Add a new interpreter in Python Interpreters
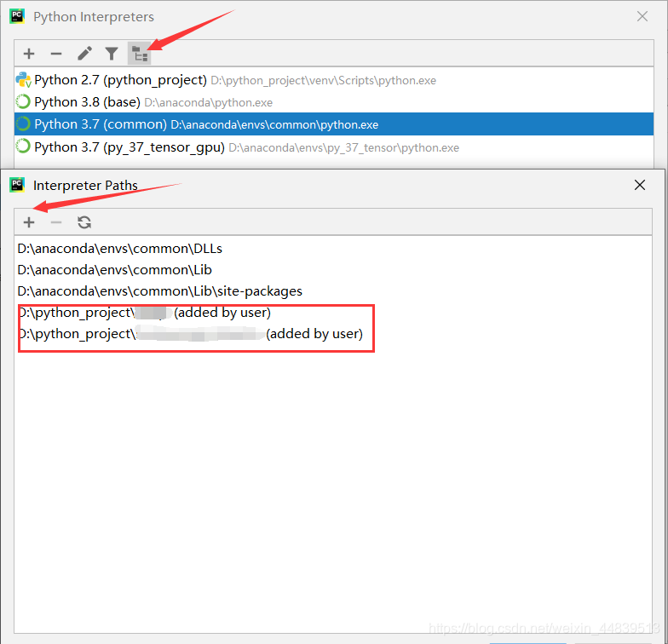Screen dimensions: 668x644 click(x=29, y=55)
